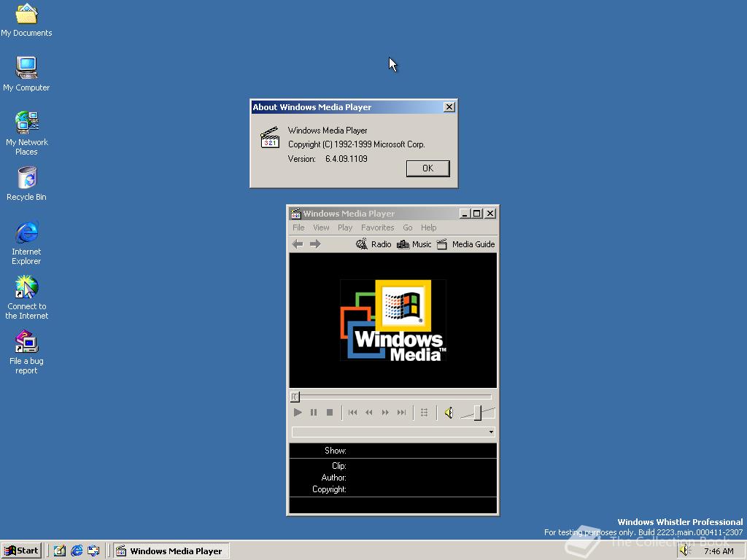The height and width of the screenshot is (560, 747).
Task: Open the Play menu
Action: 345,227
